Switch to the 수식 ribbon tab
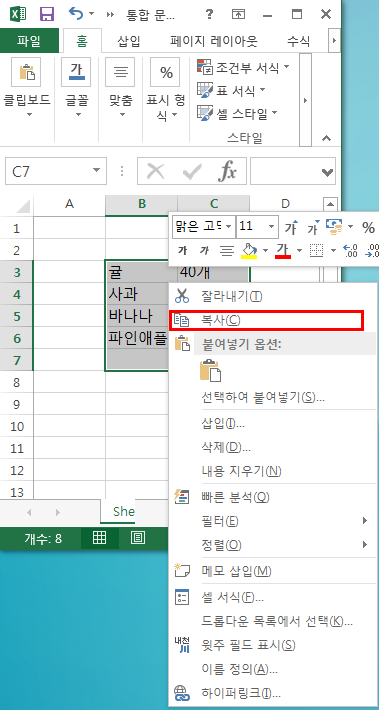Screen dimensions: 379x710 (298, 42)
